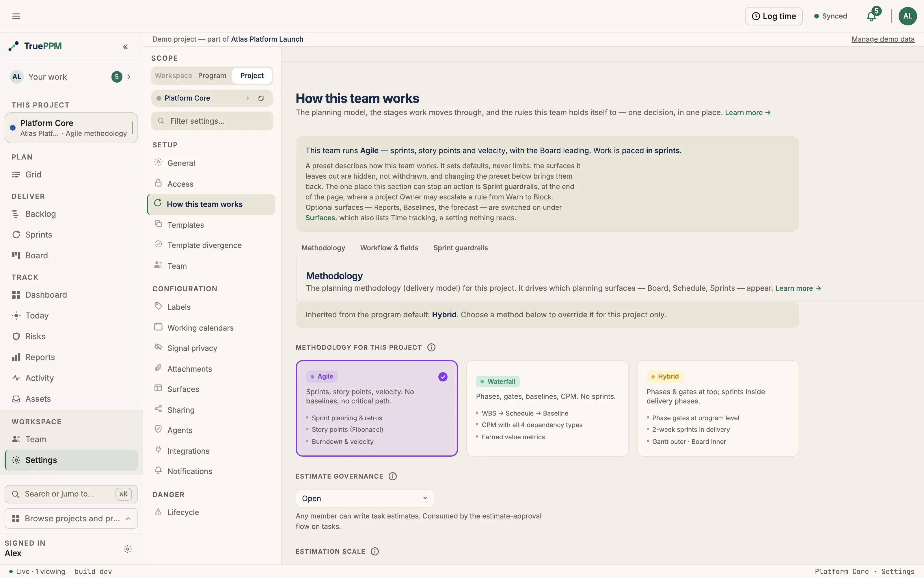Switch scope to Project

[x=252, y=76]
